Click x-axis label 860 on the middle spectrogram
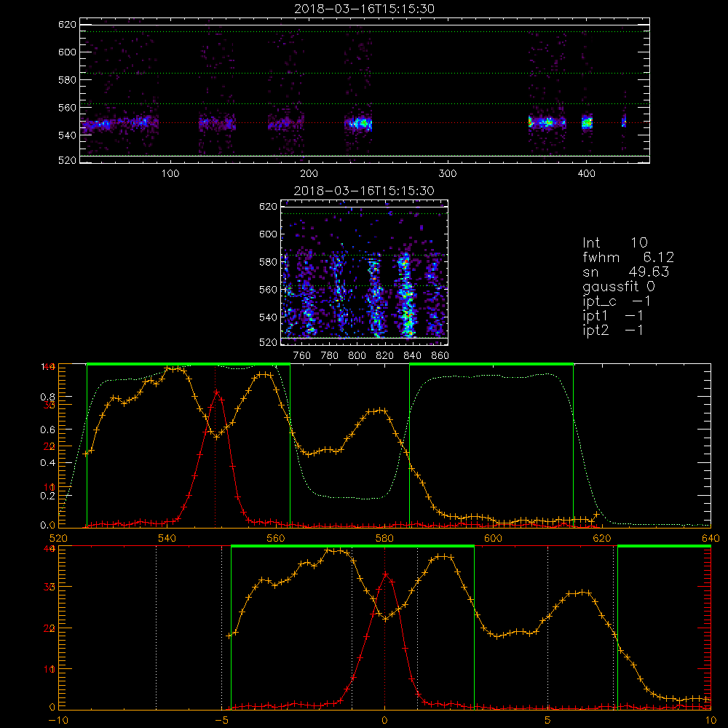 440,356
